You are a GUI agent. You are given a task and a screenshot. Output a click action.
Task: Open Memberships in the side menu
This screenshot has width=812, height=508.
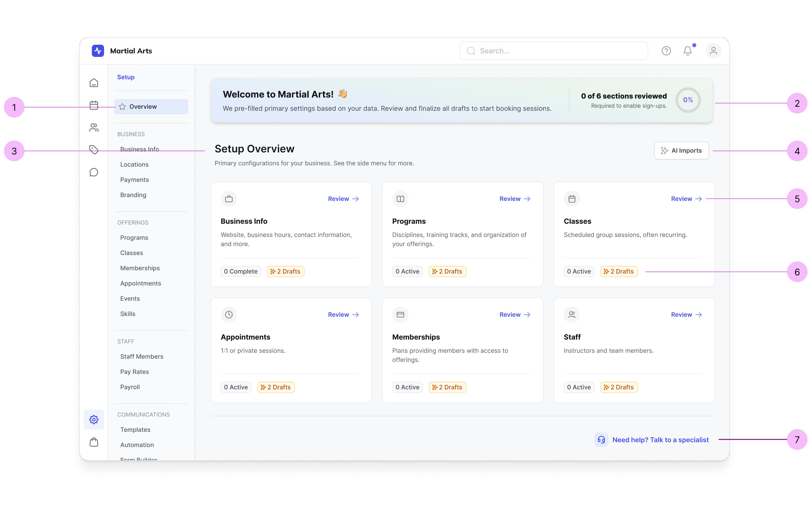(140, 268)
